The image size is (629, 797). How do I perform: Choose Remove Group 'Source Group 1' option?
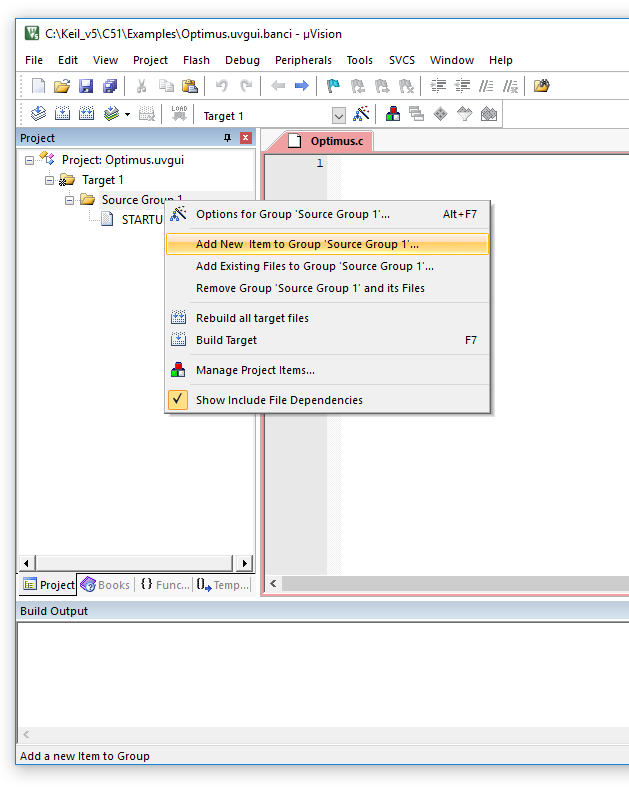coord(310,288)
